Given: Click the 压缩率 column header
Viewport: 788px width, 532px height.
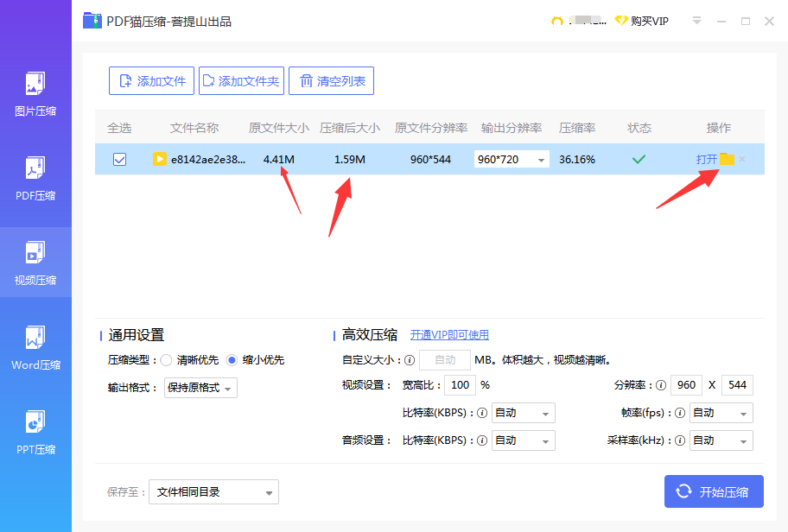Looking at the screenshot, I should point(577,128).
